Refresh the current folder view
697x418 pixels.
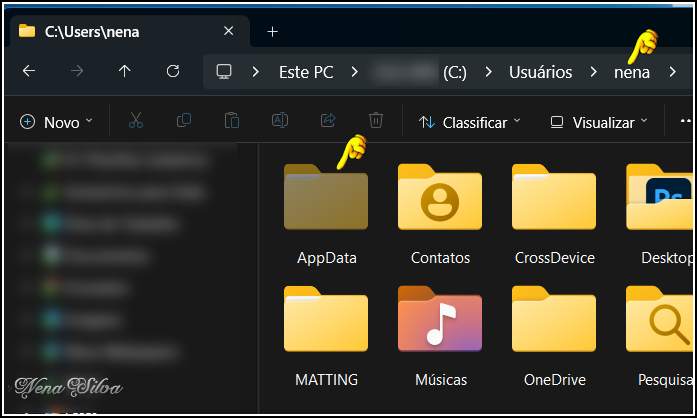click(x=173, y=72)
